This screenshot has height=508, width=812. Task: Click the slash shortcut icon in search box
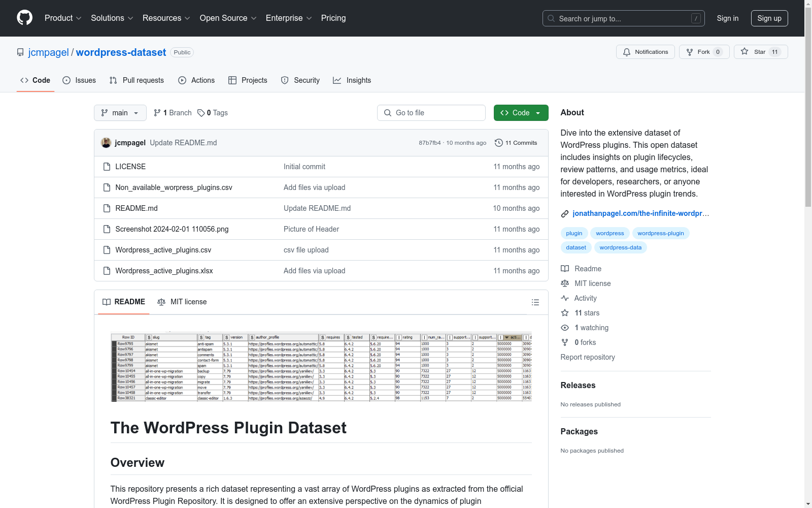[x=696, y=18]
